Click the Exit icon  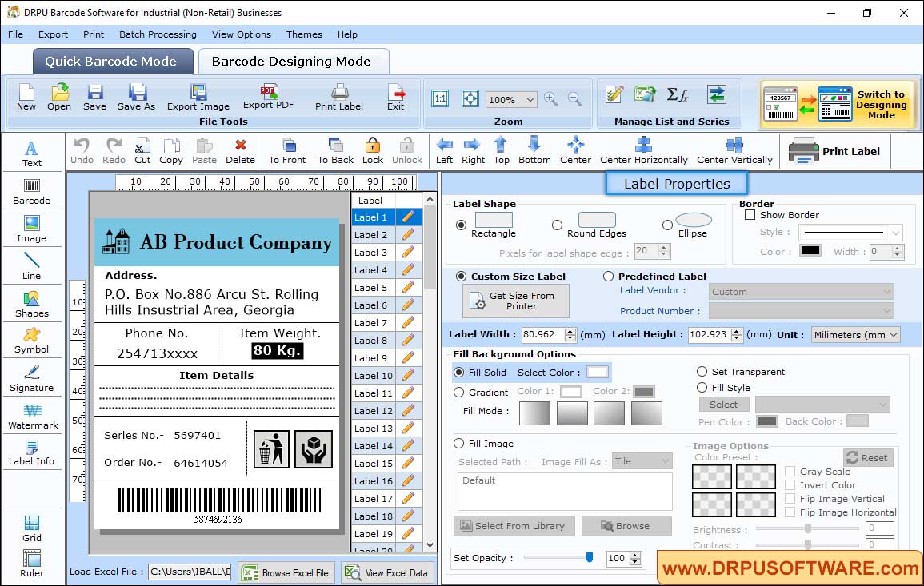coord(396,98)
